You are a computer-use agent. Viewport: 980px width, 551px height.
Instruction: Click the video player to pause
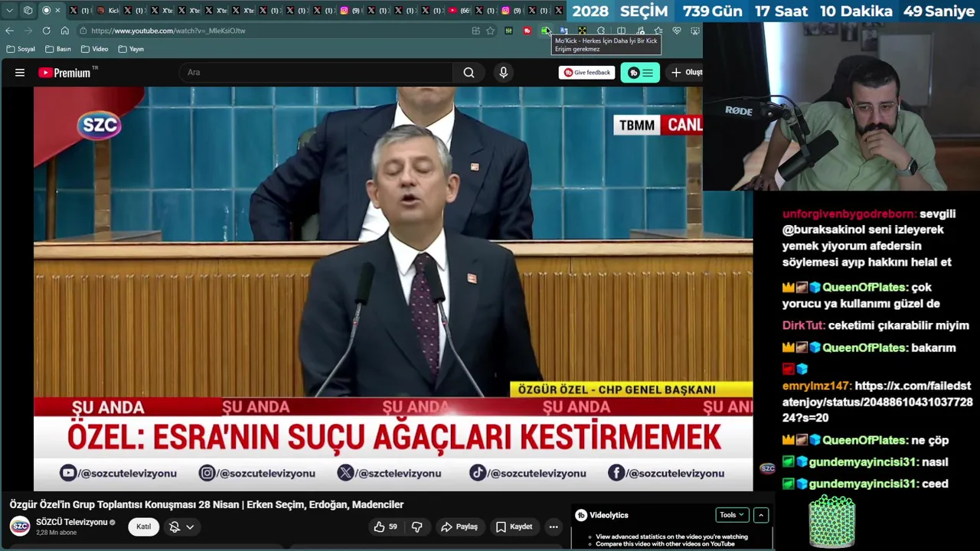coord(393,289)
